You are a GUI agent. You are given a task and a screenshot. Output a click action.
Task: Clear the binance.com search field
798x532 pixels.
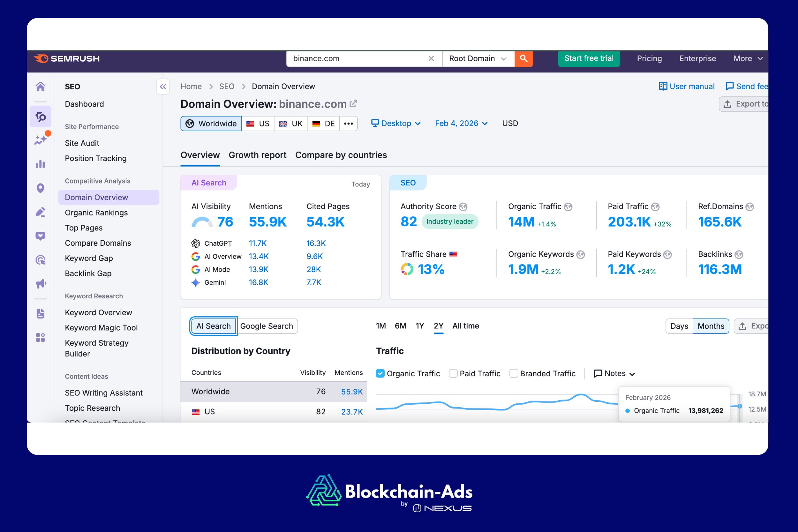coord(431,59)
